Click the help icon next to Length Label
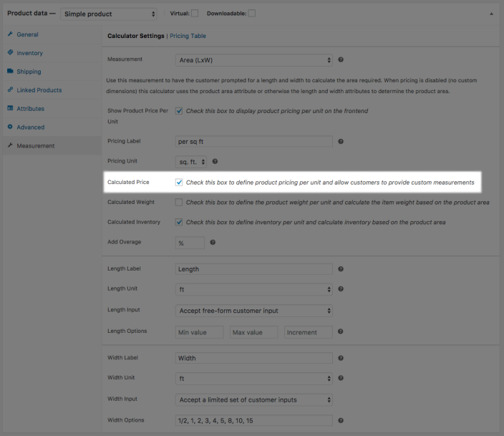The width and height of the screenshot is (504, 436). (x=341, y=269)
